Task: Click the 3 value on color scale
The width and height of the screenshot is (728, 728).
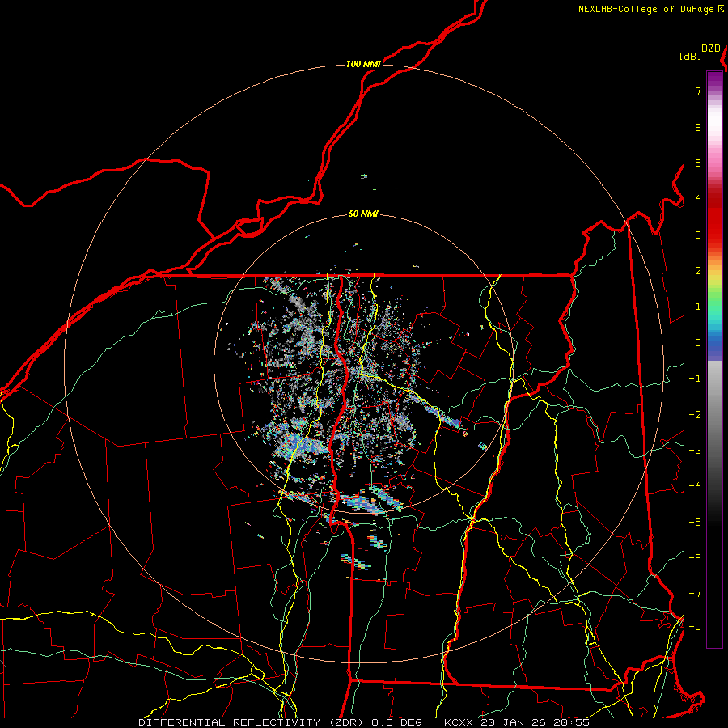Action: coord(698,235)
